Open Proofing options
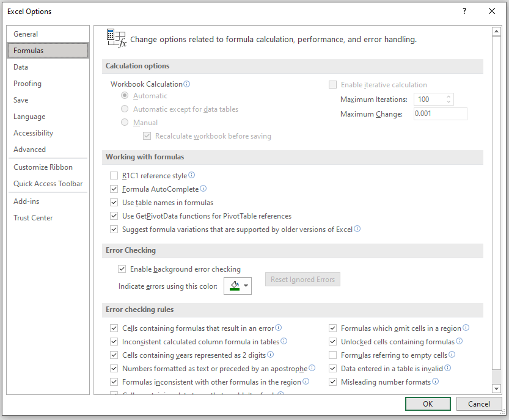This screenshot has width=509, height=420. tap(48, 84)
